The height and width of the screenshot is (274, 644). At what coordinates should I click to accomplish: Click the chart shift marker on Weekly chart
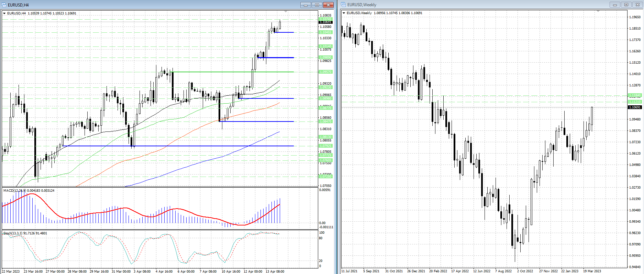[x=598, y=12]
